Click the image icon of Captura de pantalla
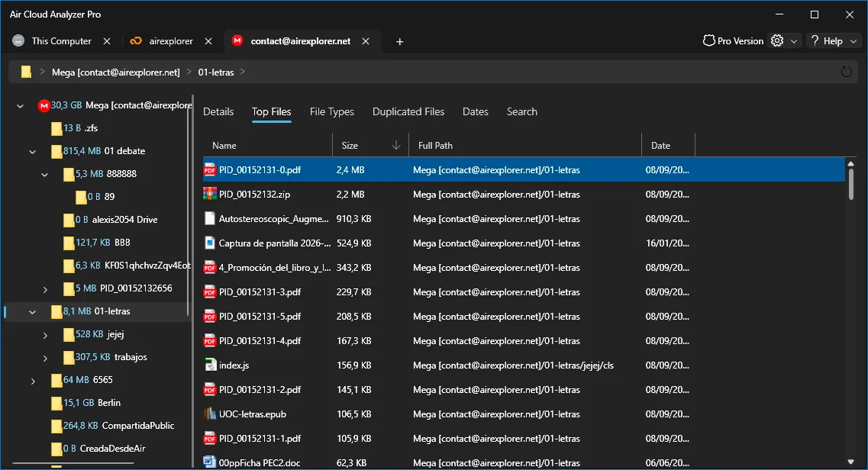 point(209,243)
